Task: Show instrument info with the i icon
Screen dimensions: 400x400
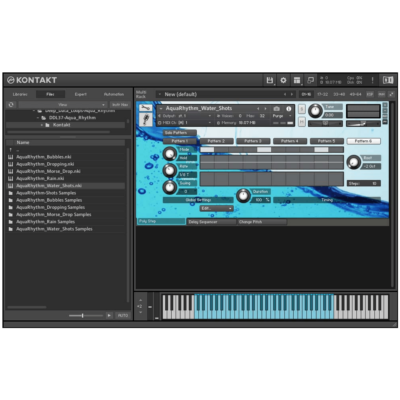Action: [x=289, y=109]
